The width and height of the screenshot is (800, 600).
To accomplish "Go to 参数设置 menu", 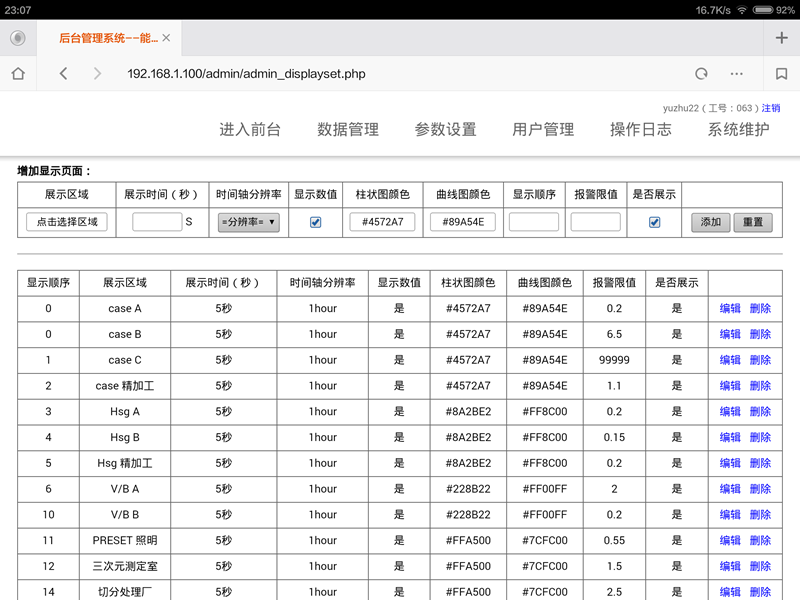I will click(x=445, y=129).
